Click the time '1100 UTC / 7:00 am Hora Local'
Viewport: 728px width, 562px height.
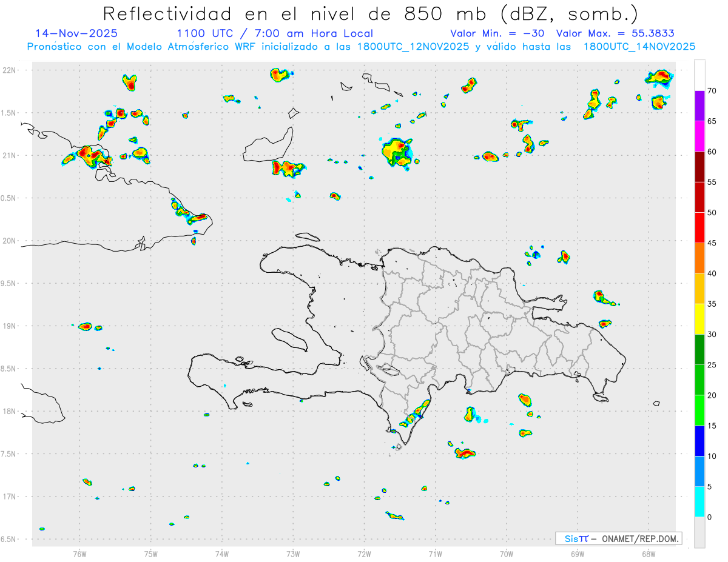pos(275,33)
